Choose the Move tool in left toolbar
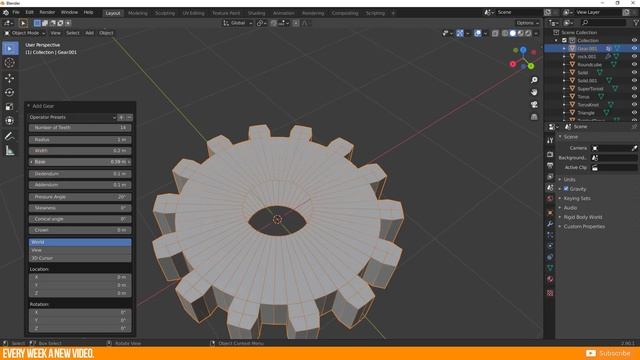This screenshot has height=360, width=640. tap(10, 78)
